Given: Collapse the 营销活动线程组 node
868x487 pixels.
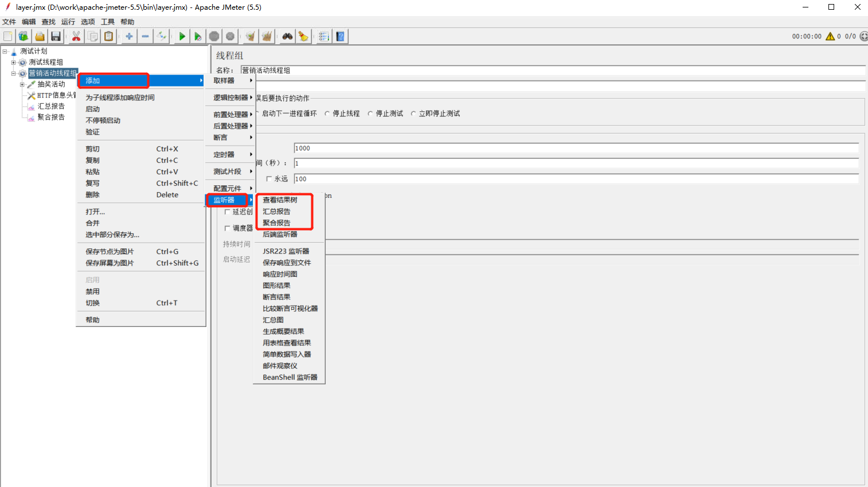Looking at the screenshot, I should [x=13, y=73].
